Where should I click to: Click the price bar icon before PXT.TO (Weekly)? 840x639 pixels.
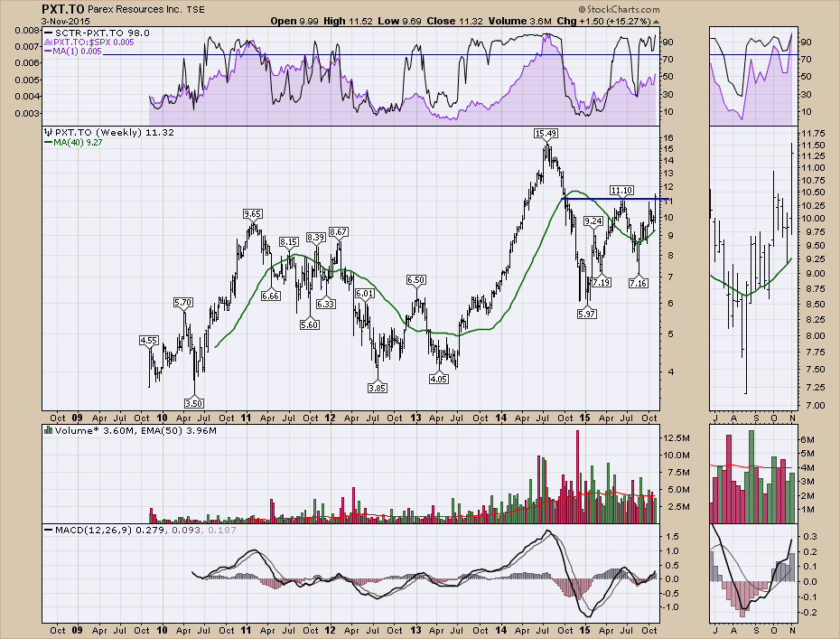click(x=48, y=133)
